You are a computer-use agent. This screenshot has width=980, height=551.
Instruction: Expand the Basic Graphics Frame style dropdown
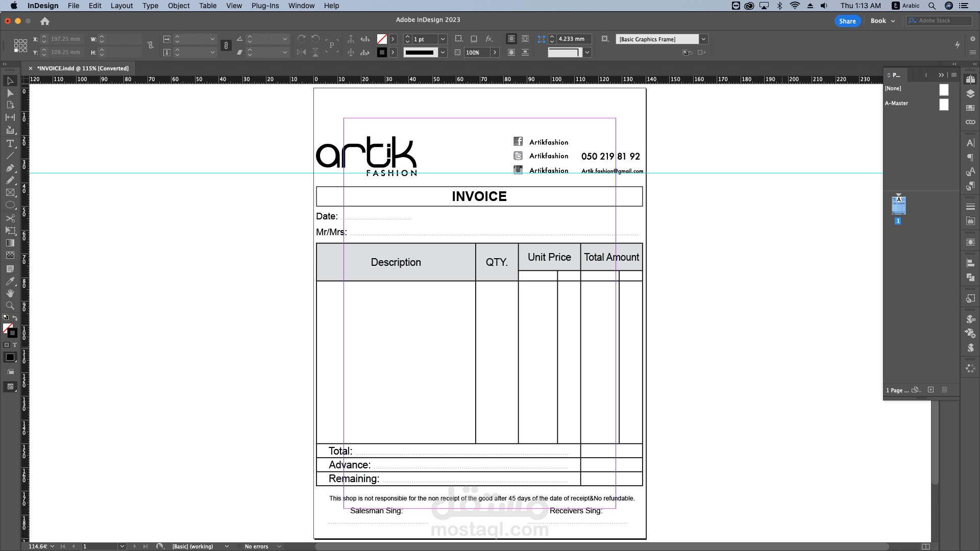pos(703,39)
